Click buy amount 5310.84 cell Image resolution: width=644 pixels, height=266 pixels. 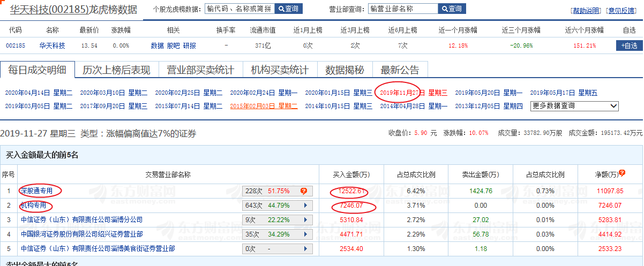click(x=351, y=219)
